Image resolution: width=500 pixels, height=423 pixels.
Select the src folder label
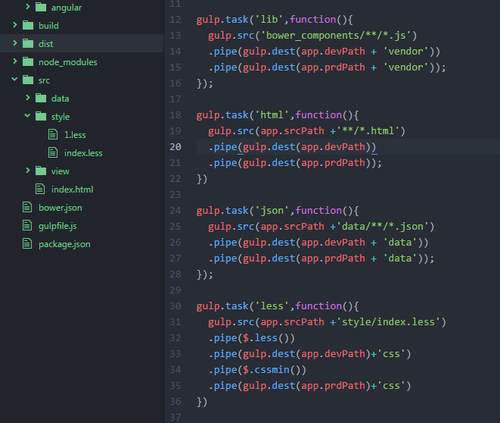(44, 80)
